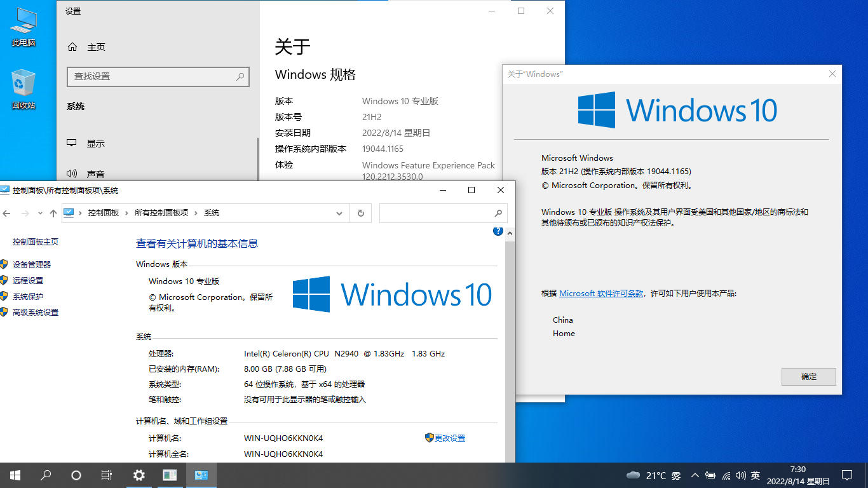
Task: Click the shield icon beside 远程设置
Action: pos(4,280)
